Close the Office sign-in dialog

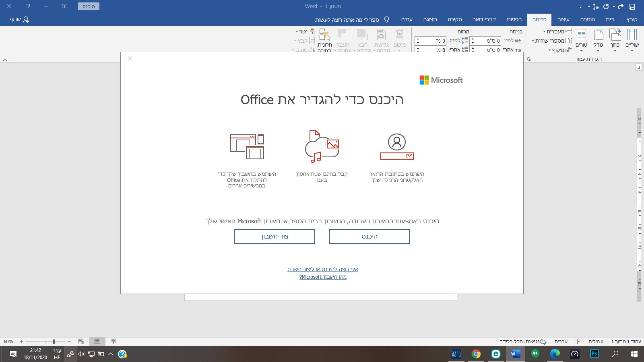(130, 58)
